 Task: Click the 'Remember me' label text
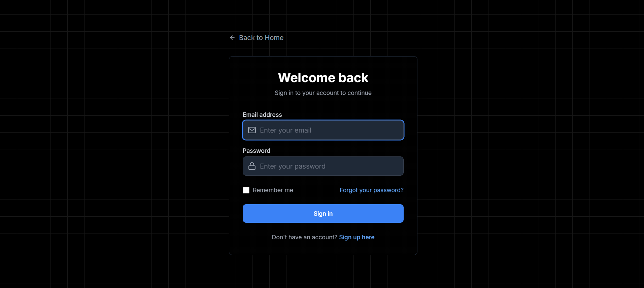pos(273,190)
